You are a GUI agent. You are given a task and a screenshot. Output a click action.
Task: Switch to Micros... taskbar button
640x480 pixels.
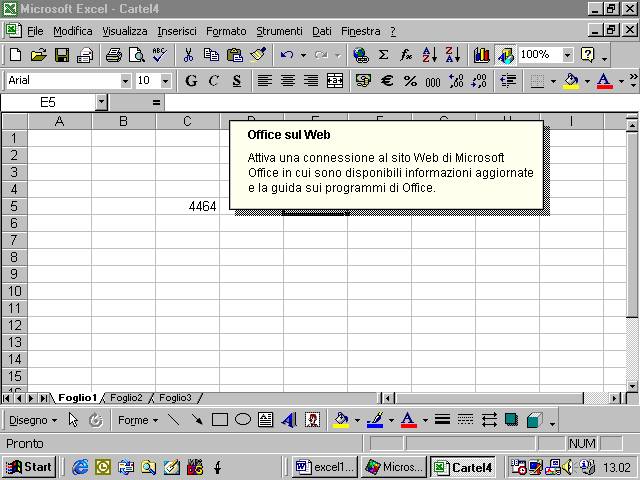(x=393, y=467)
